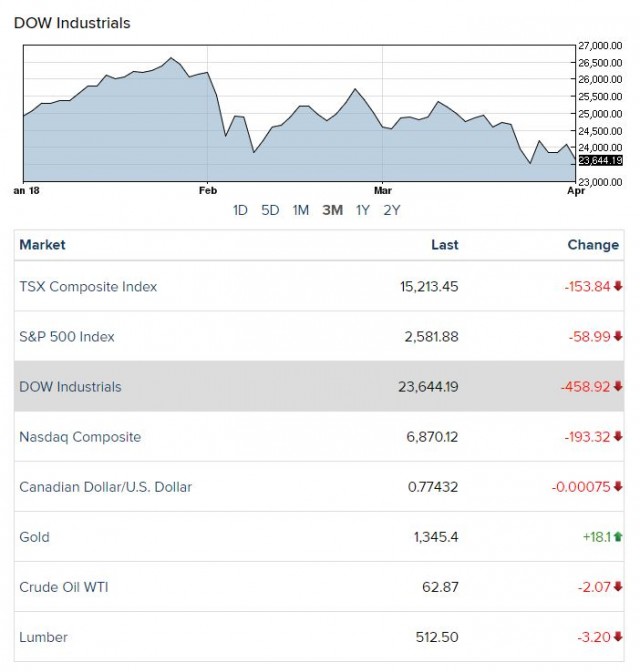Open TSX Composite Index market
The image size is (640, 672).
point(88,287)
